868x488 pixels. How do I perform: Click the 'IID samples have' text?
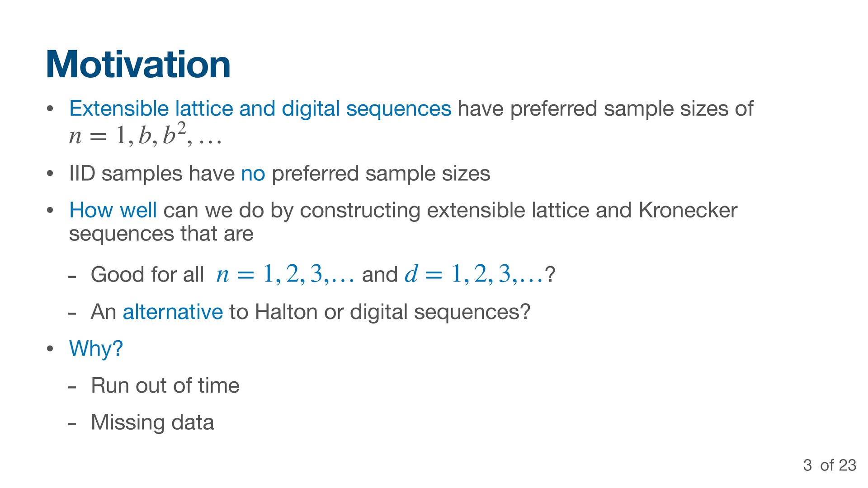151,174
